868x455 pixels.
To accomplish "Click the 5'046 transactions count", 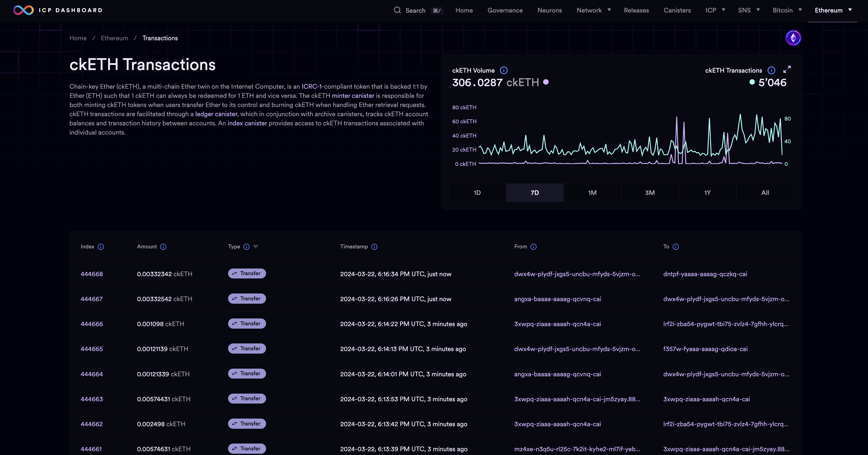I will click(772, 83).
